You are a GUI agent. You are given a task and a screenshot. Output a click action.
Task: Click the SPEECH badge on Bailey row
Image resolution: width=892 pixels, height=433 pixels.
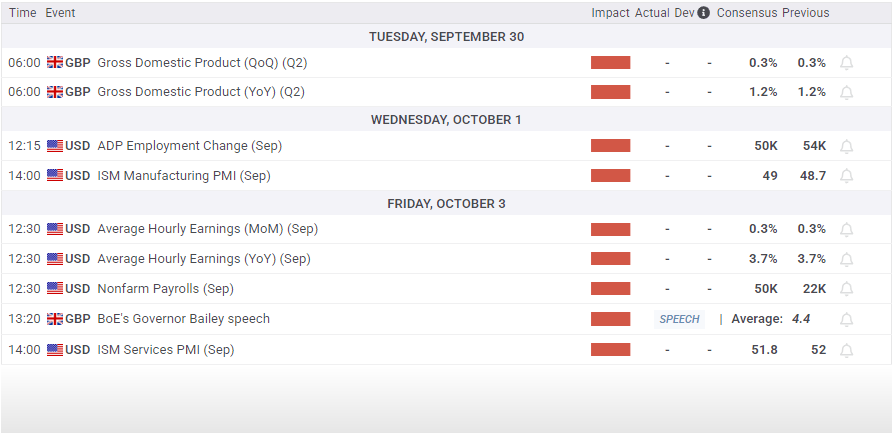[x=680, y=319]
